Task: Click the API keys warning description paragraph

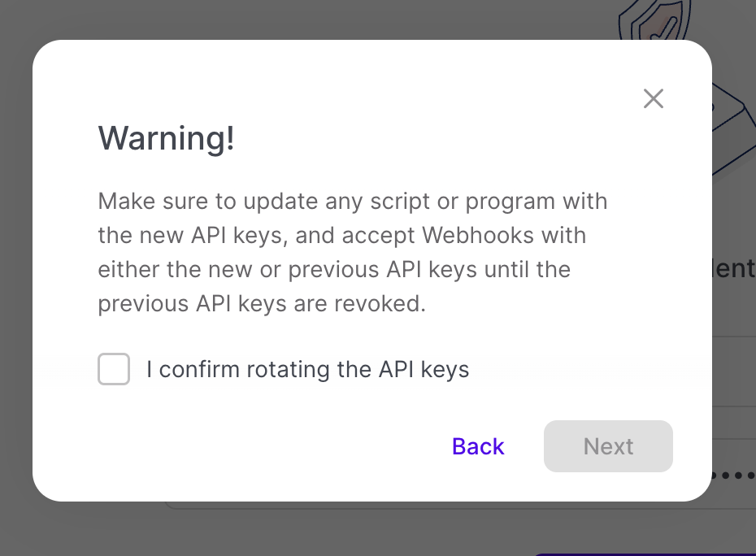Action: 353,252
